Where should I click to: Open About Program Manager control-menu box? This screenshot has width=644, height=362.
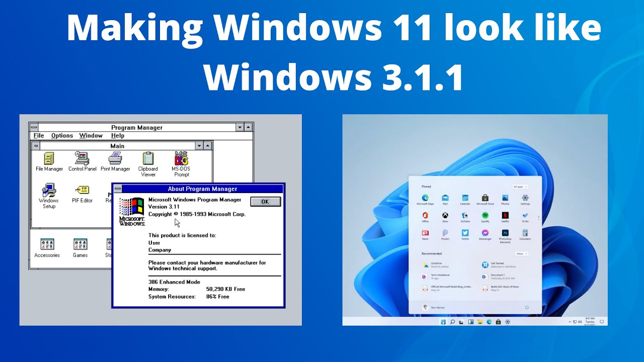[x=118, y=189]
